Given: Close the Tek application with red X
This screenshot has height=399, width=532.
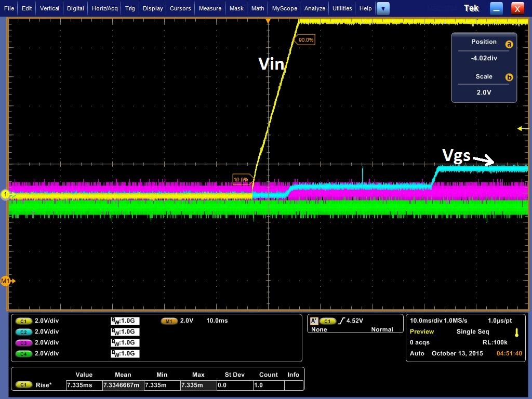Looking at the screenshot, I should (x=517, y=9).
